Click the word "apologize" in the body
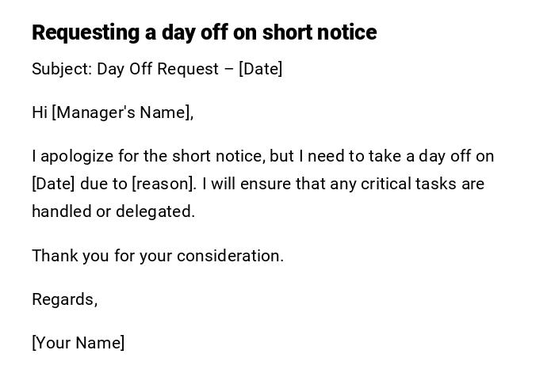The image size is (555, 392). (x=77, y=156)
